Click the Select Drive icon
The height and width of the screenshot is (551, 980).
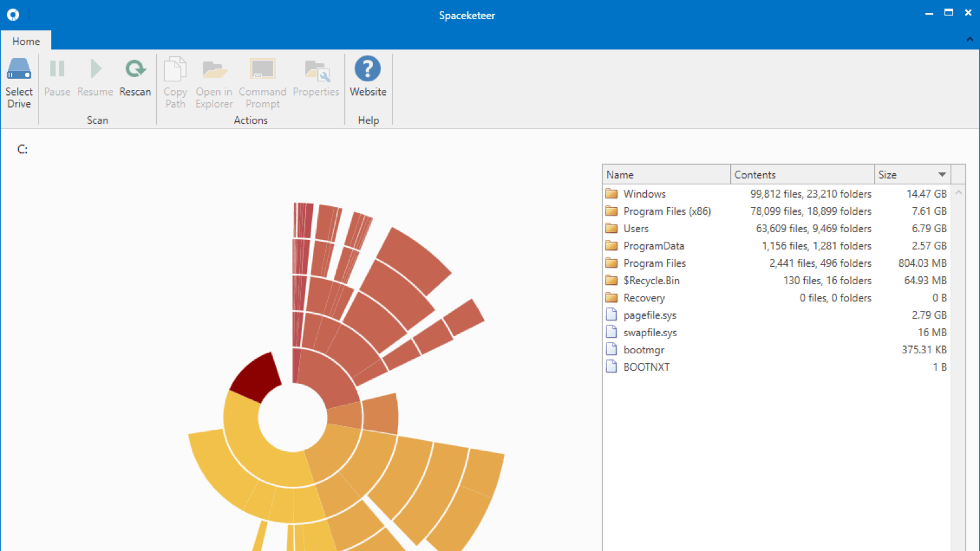[19, 70]
